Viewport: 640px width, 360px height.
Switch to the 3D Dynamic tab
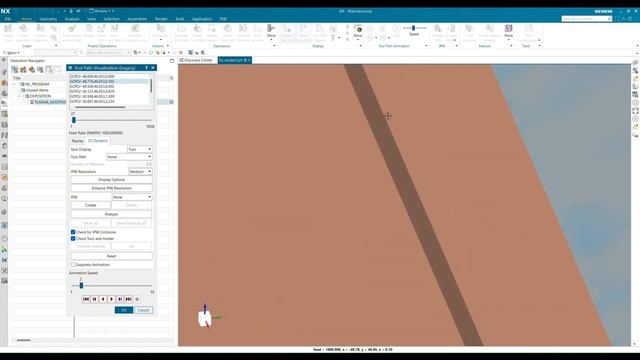98,141
